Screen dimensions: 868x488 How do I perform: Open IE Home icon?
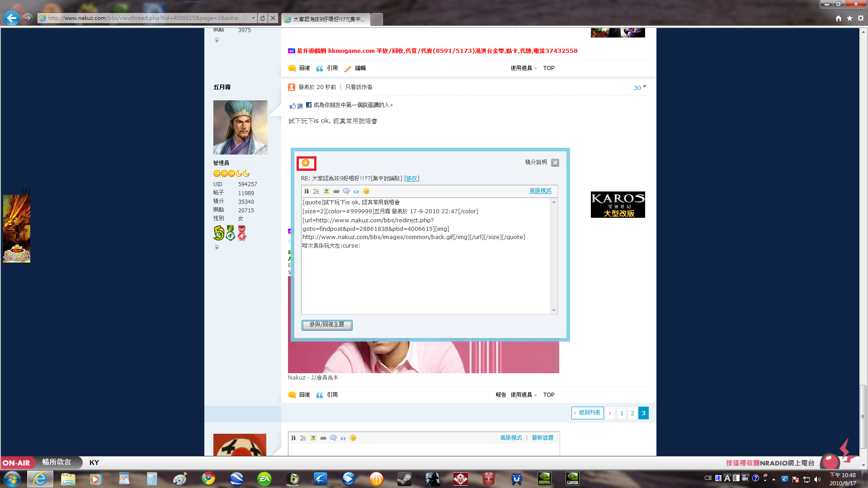(x=839, y=18)
